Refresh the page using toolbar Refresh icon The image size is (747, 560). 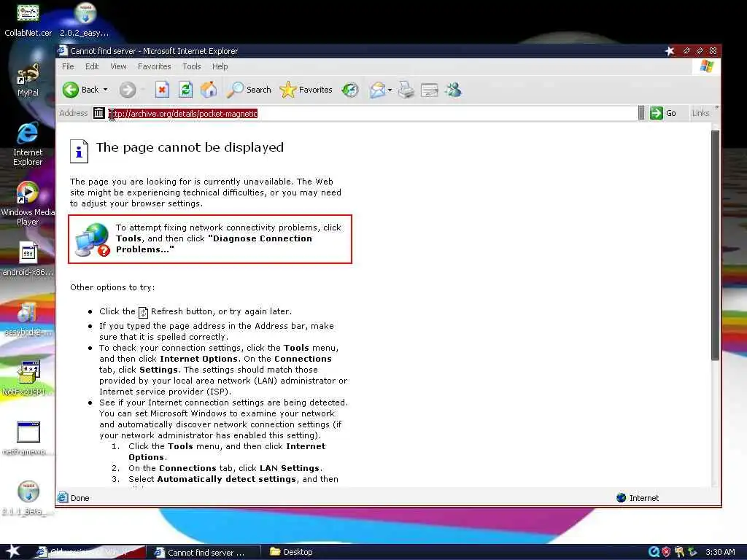[x=185, y=90]
